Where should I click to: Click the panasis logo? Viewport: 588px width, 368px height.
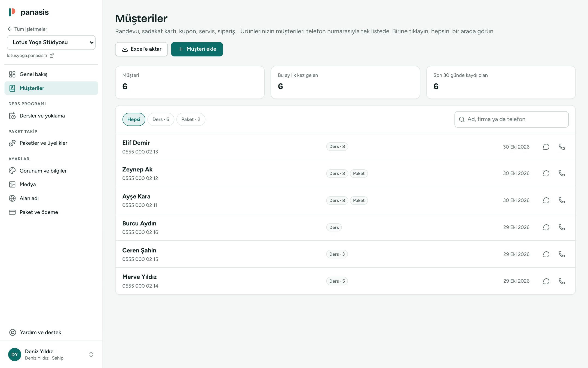coord(29,12)
